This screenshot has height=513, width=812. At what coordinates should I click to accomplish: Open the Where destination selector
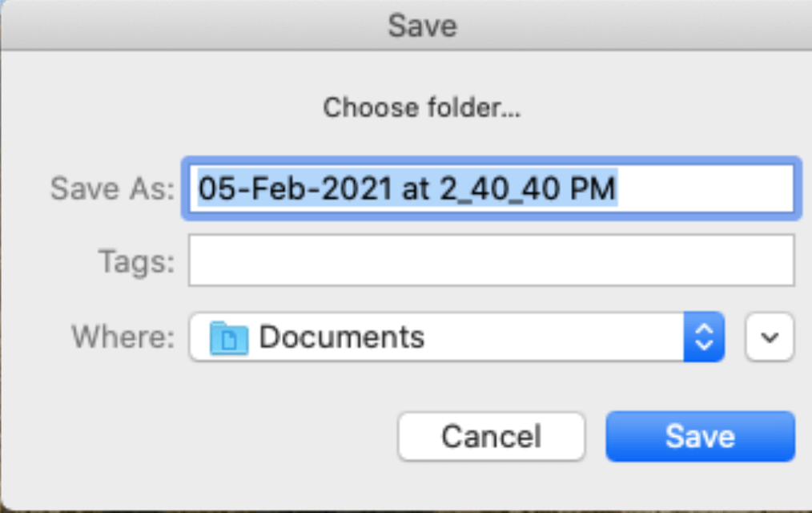pos(455,337)
